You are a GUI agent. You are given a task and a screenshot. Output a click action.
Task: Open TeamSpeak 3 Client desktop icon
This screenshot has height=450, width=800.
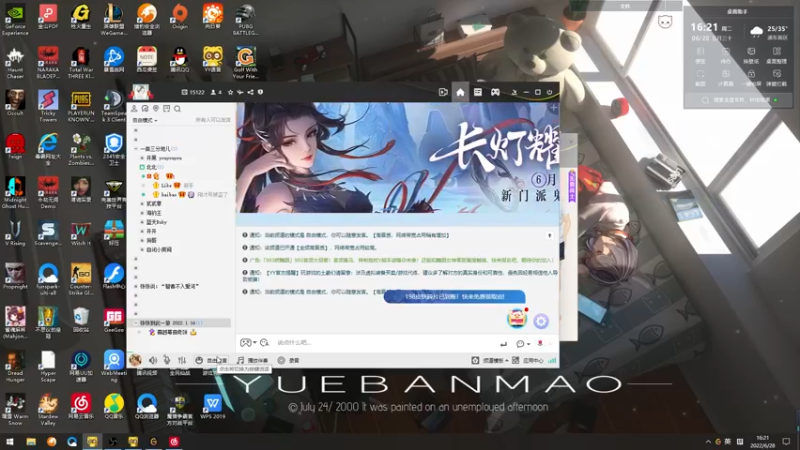113,106
